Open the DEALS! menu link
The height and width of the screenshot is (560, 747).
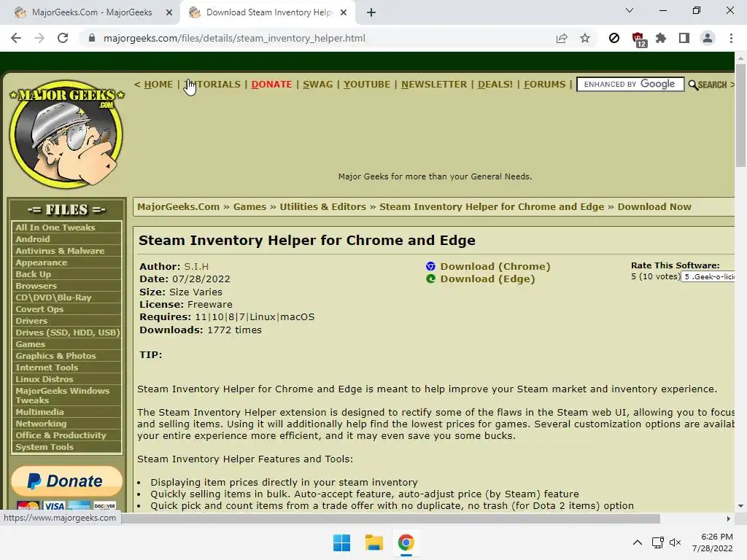coord(495,85)
